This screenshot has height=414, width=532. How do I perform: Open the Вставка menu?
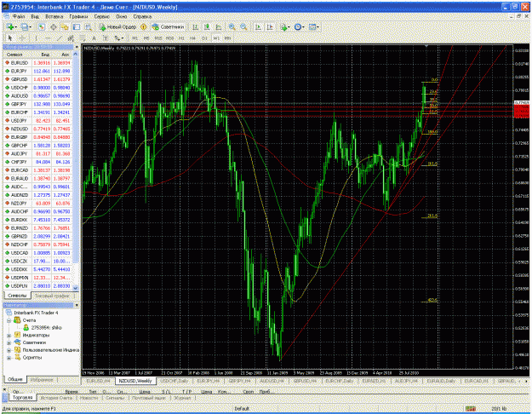point(54,16)
